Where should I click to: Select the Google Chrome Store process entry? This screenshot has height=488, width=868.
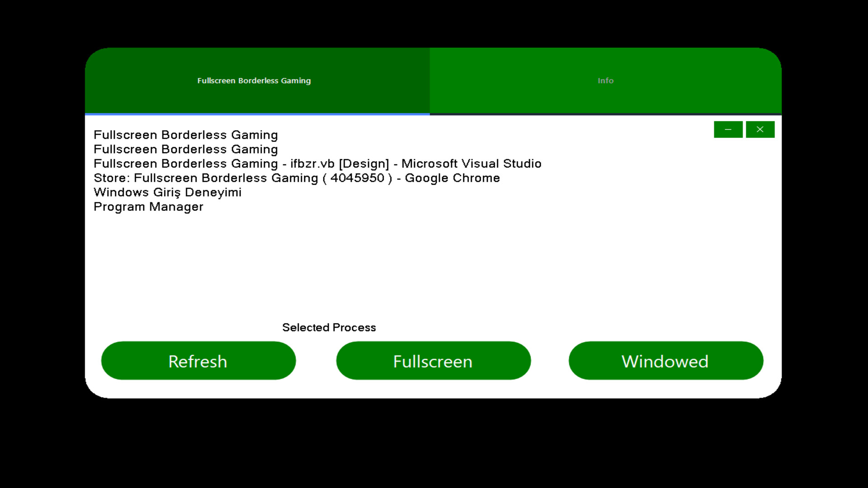(x=297, y=178)
